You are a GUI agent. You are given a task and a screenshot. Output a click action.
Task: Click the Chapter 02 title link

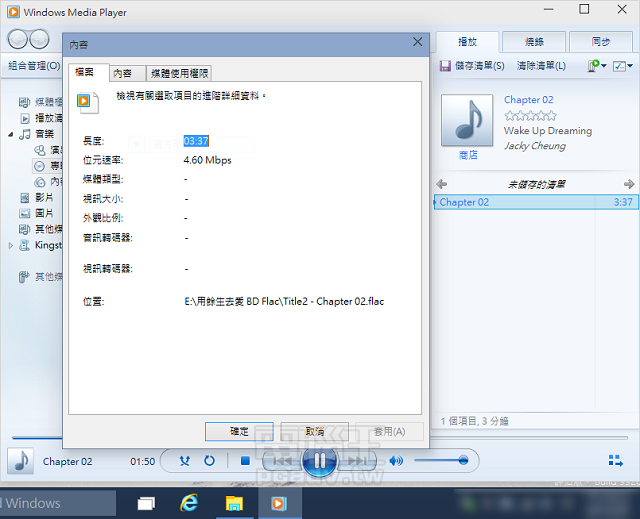click(x=529, y=100)
